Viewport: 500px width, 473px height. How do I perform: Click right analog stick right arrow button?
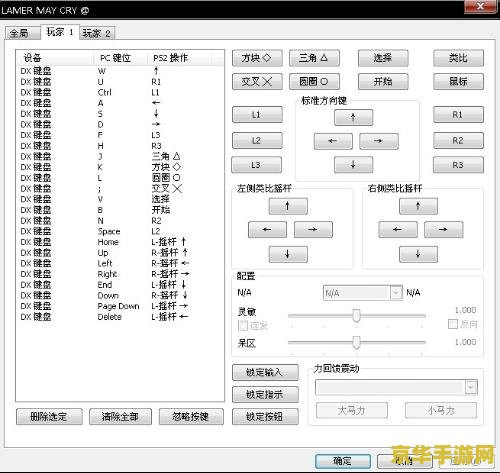click(x=444, y=230)
